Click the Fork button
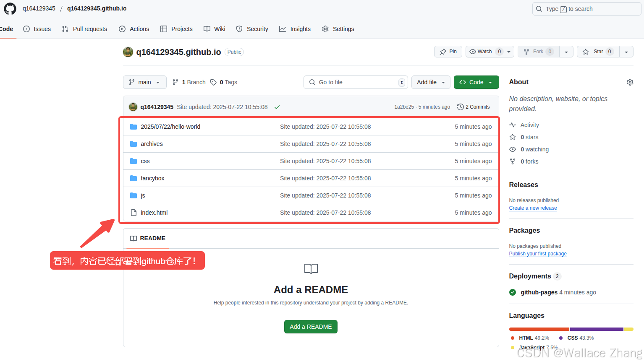Viewport: 644px width, 364px height. [539, 52]
